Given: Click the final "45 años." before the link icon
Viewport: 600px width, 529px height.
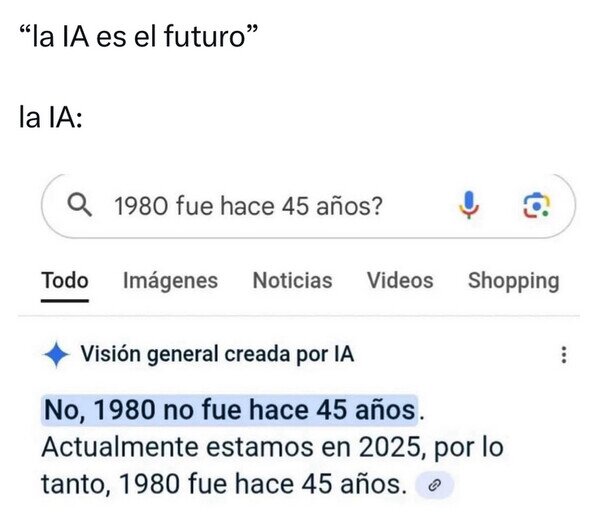Looking at the screenshot, I should tap(353, 485).
